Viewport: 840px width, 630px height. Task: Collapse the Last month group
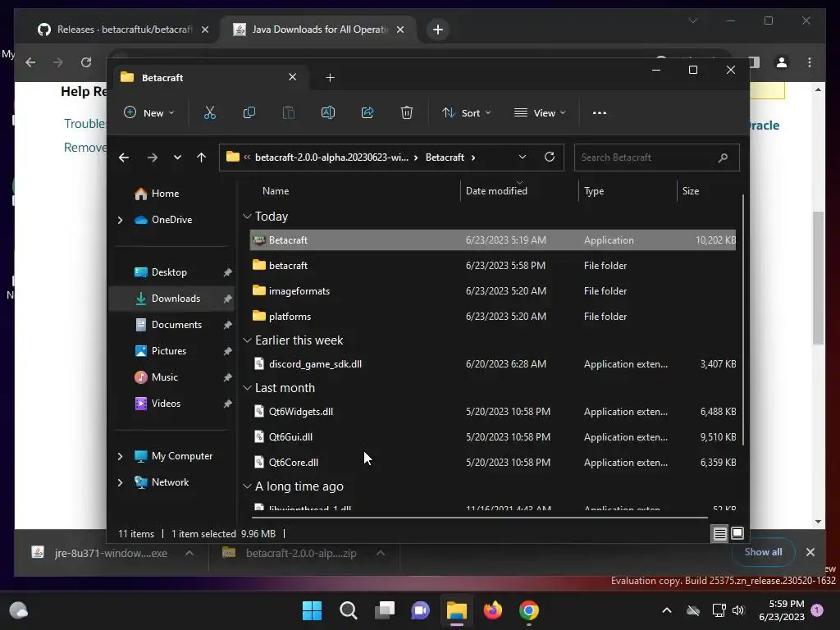pyautogui.click(x=247, y=388)
